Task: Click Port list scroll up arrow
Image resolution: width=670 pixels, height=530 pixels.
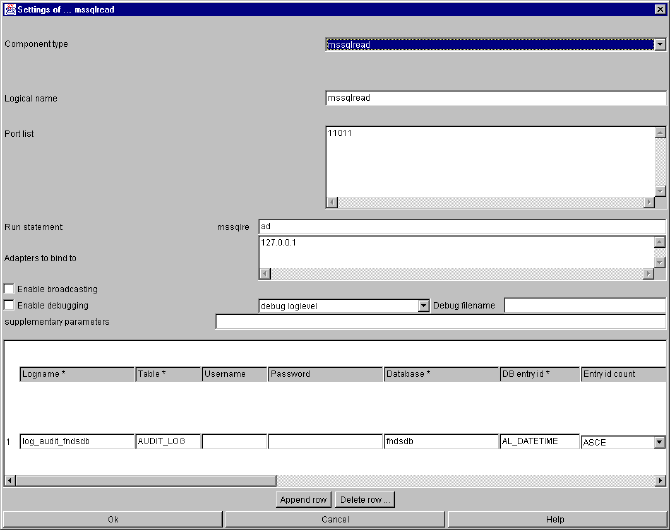Action: [x=660, y=132]
